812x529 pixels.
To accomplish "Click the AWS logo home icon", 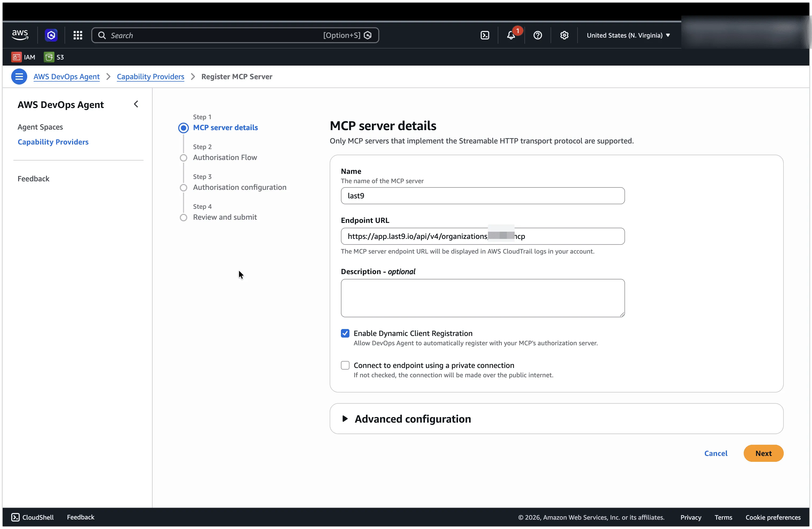I will (20, 35).
